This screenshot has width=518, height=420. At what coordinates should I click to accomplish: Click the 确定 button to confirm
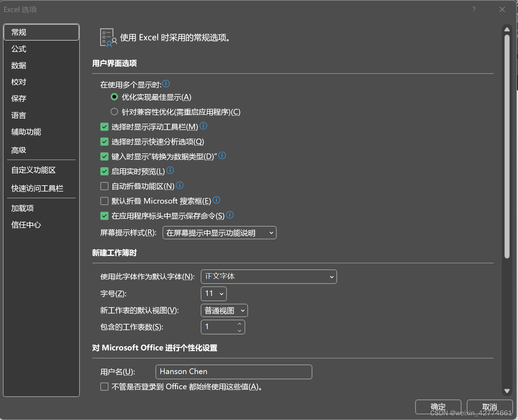tap(438, 407)
